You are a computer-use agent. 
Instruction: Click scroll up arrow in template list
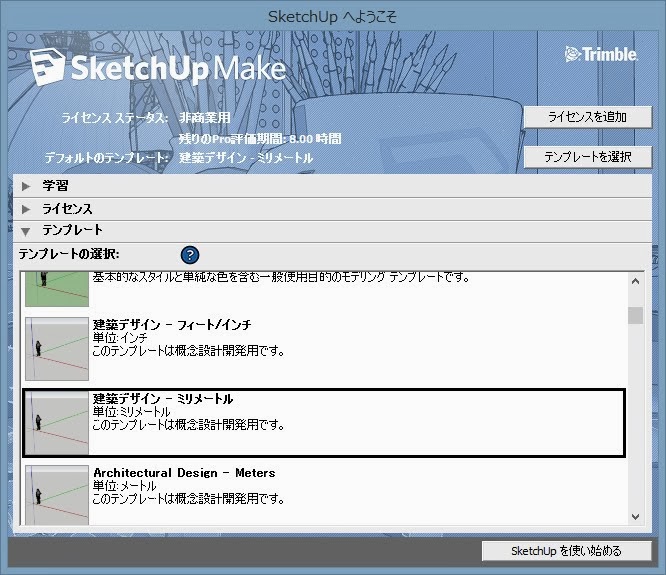tap(635, 281)
